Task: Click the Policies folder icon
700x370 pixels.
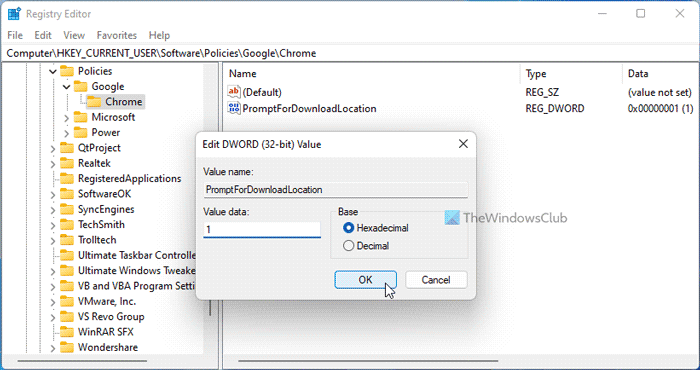Action: pos(67,71)
